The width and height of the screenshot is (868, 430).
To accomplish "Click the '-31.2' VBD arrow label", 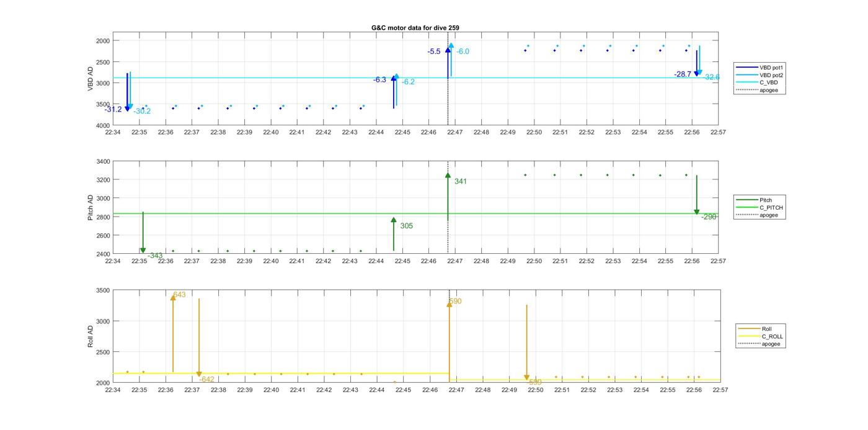I will pyautogui.click(x=113, y=110).
